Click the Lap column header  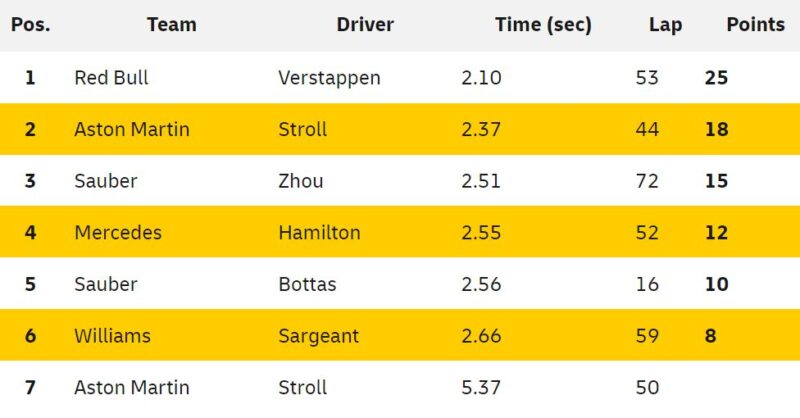pyautogui.click(x=665, y=25)
